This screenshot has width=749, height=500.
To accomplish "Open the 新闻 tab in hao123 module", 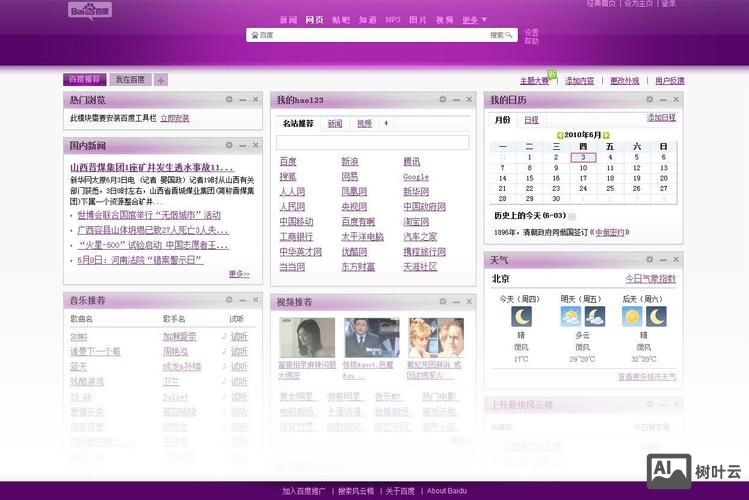I will [335, 123].
